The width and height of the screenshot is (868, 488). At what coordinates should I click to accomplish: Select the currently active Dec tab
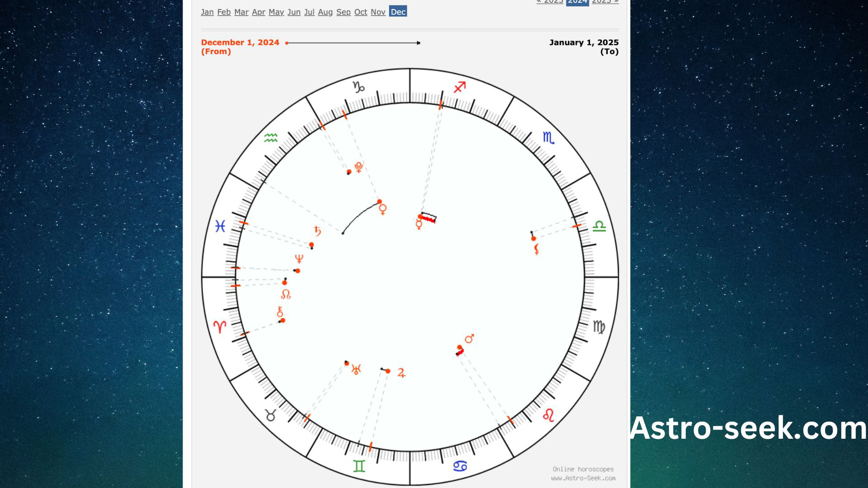coord(397,12)
